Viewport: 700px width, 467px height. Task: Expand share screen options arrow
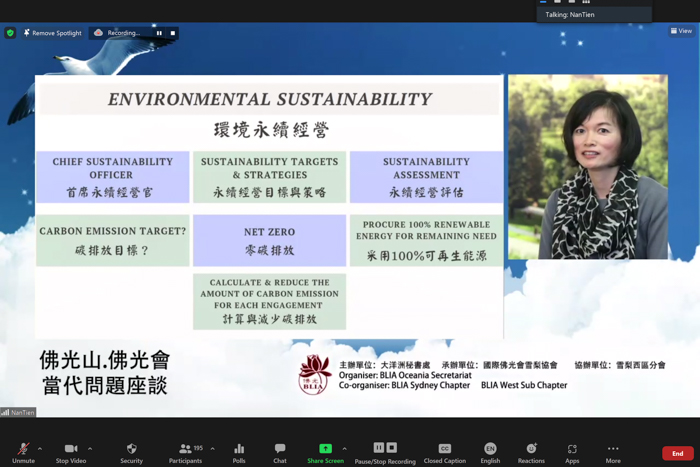pos(344,449)
